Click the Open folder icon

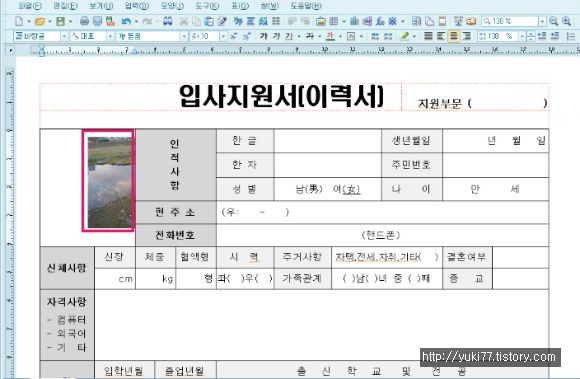(x=40, y=21)
